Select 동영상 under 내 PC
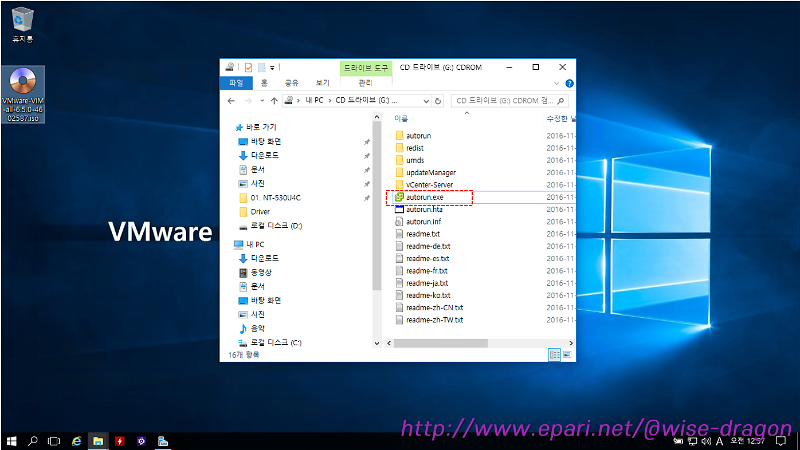The image size is (800, 450). [261, 272]
